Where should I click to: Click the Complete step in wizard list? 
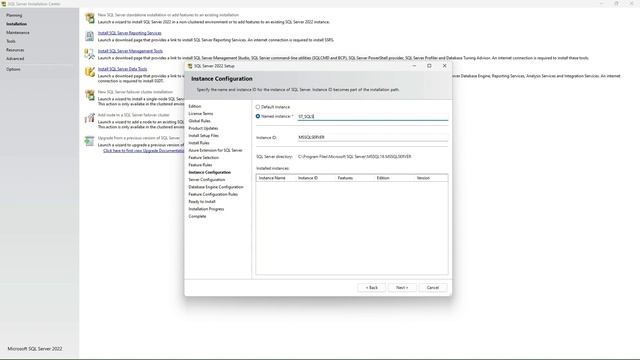click(x=197, y=216)
